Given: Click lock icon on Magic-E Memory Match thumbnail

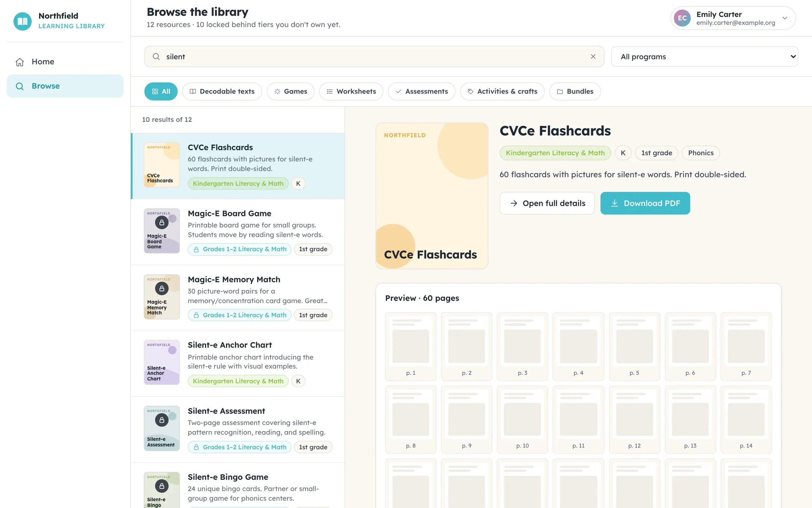Looking at the screenshot, I should (x=162, y=289).
